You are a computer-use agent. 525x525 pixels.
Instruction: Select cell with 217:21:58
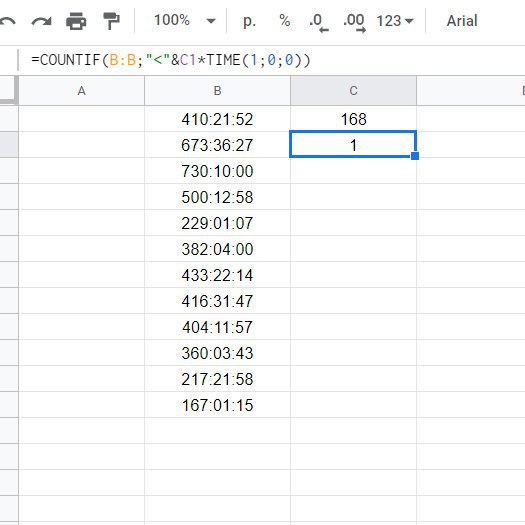click(217, 379)
